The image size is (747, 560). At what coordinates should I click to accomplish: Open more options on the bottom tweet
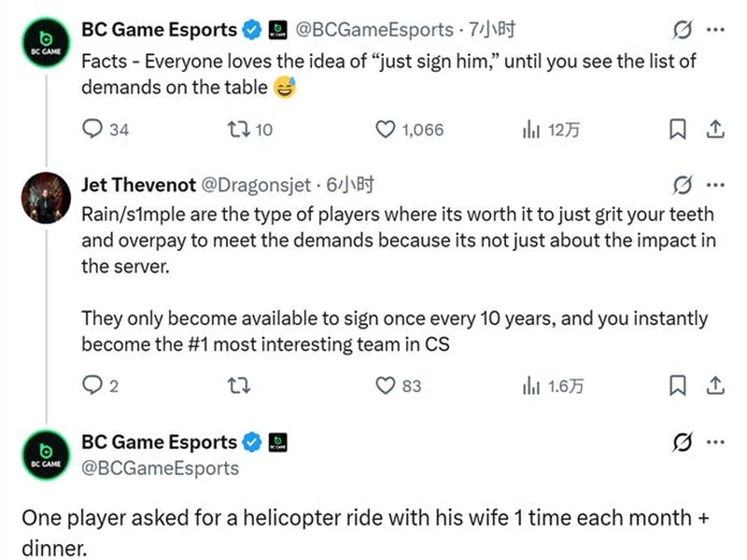click(715, 441)
